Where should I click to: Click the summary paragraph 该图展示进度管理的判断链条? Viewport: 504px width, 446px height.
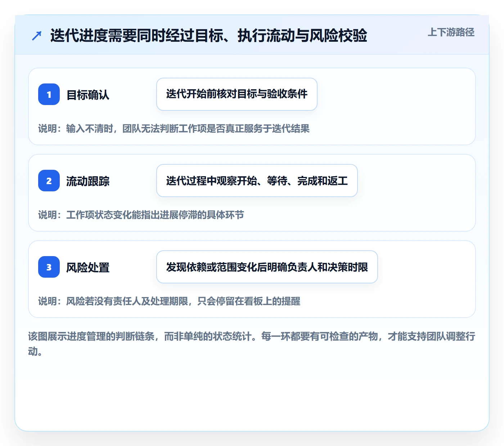click(x=252, y=344)
